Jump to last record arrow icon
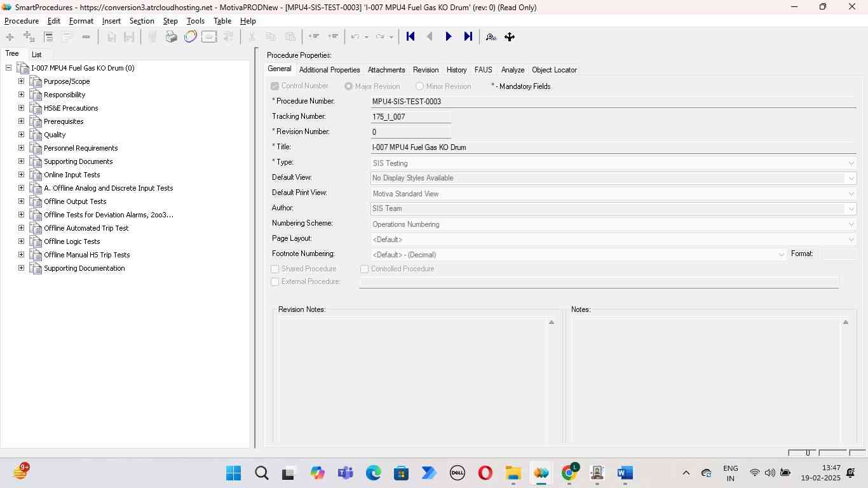The height and width of the screenshot is (488, 868). [x=468, y=37]
